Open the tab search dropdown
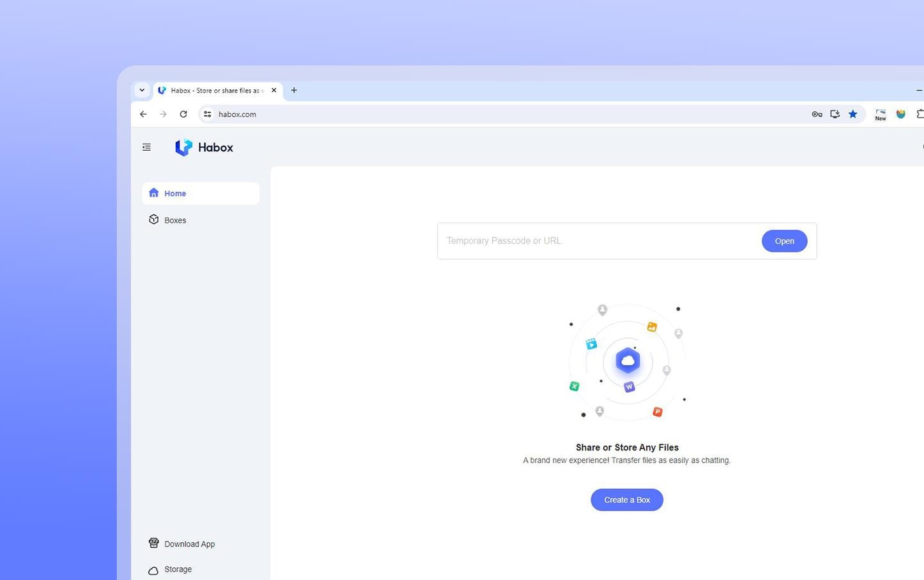 pos(142,90)
